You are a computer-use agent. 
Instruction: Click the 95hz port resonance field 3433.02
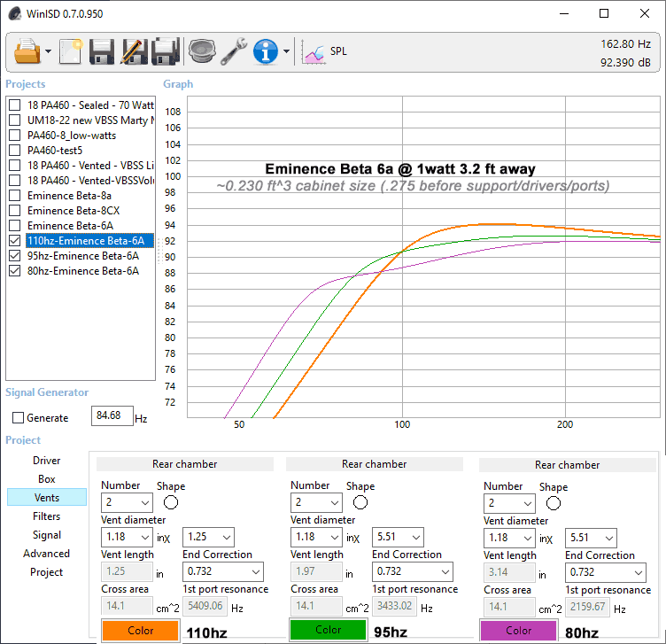395,606
